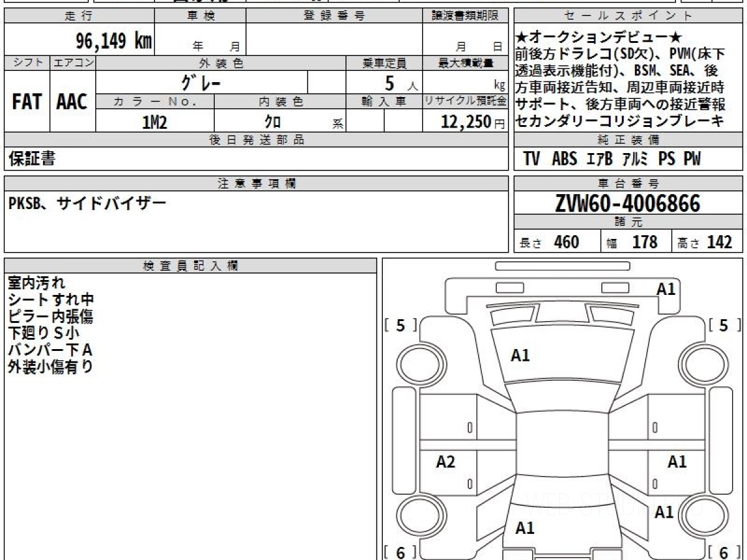
Task: Click the エアコン label
Action: click(x=73, y=63)
